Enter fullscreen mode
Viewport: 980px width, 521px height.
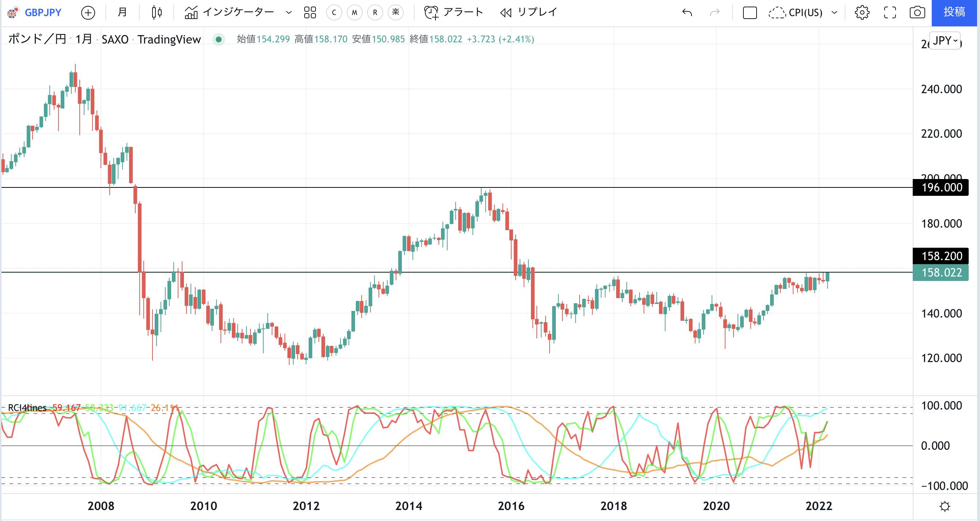[890, 13]
